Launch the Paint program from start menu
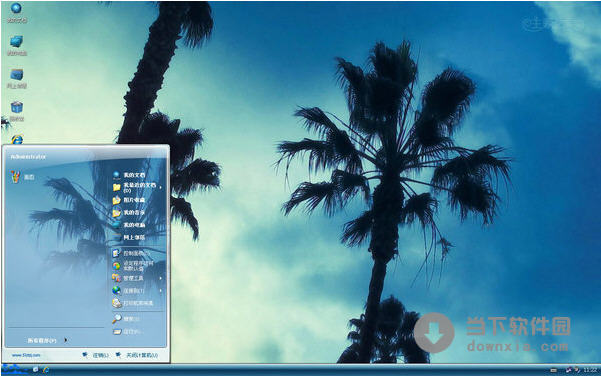This screenshot has height=377, width=601. click(22, 177)
